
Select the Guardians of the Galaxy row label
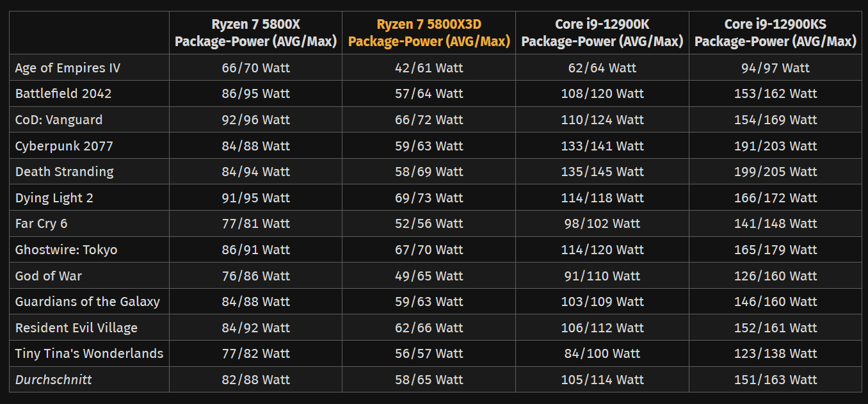88,302
